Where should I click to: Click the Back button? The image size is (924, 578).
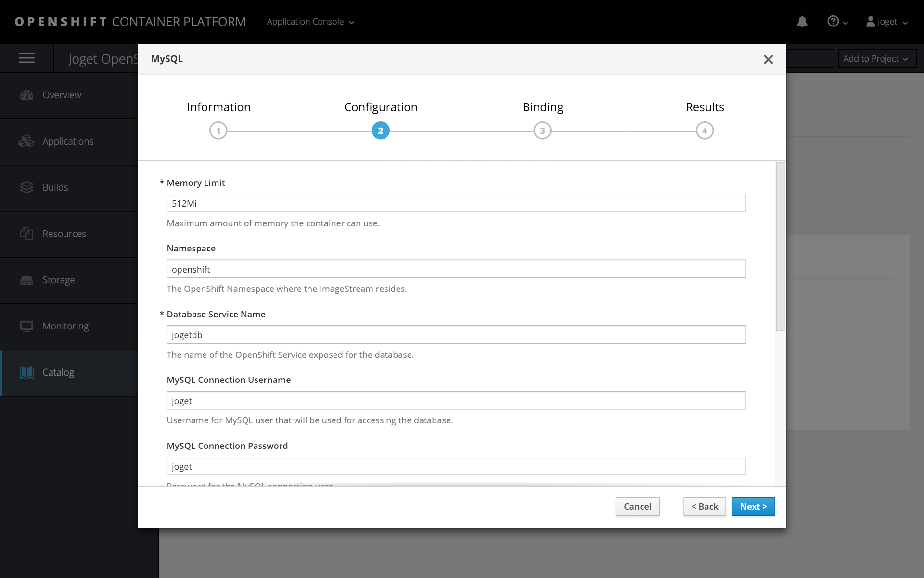click(704, 506)
